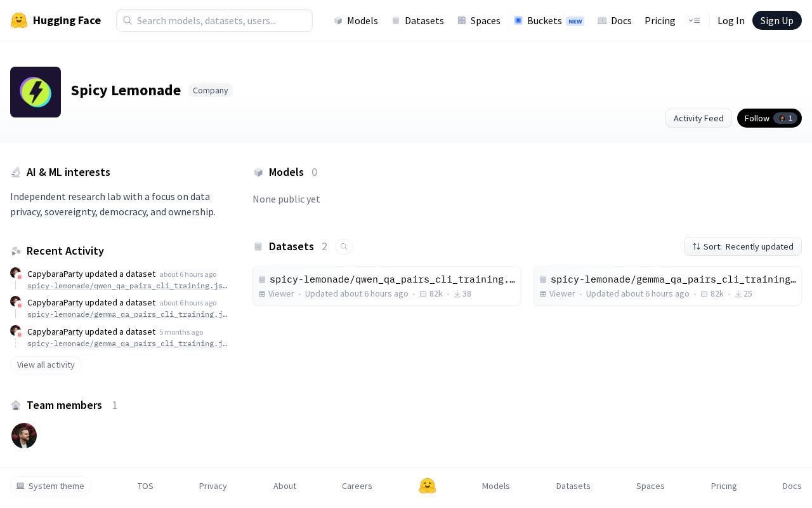Open the team member avatar photo
The height and width of the screenshot is (508, 812).
point(24,436)
